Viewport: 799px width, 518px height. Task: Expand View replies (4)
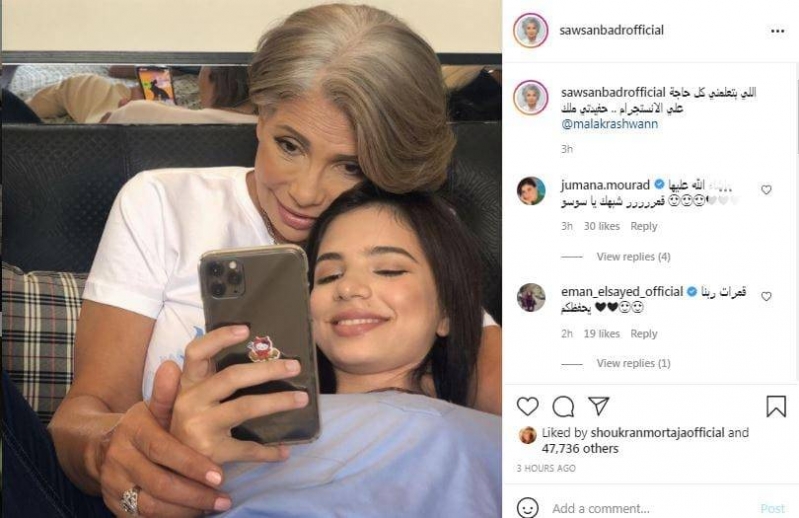633,257
